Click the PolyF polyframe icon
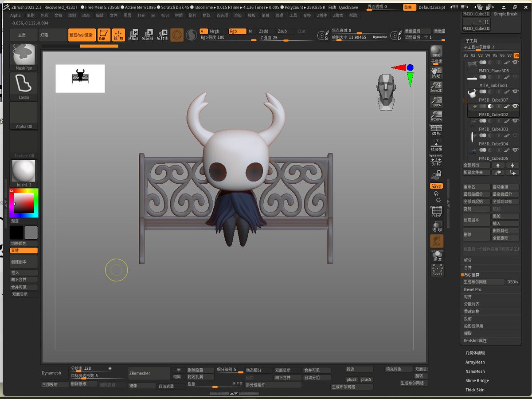Viewport: 532px width, 399px height. pos(437,212)
